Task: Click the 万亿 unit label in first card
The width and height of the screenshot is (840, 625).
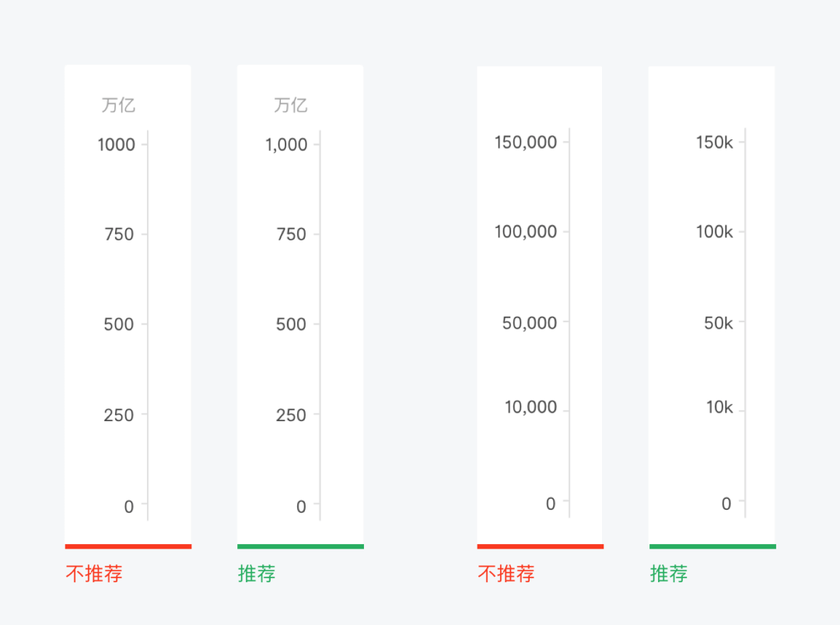Action: point(118,105)
